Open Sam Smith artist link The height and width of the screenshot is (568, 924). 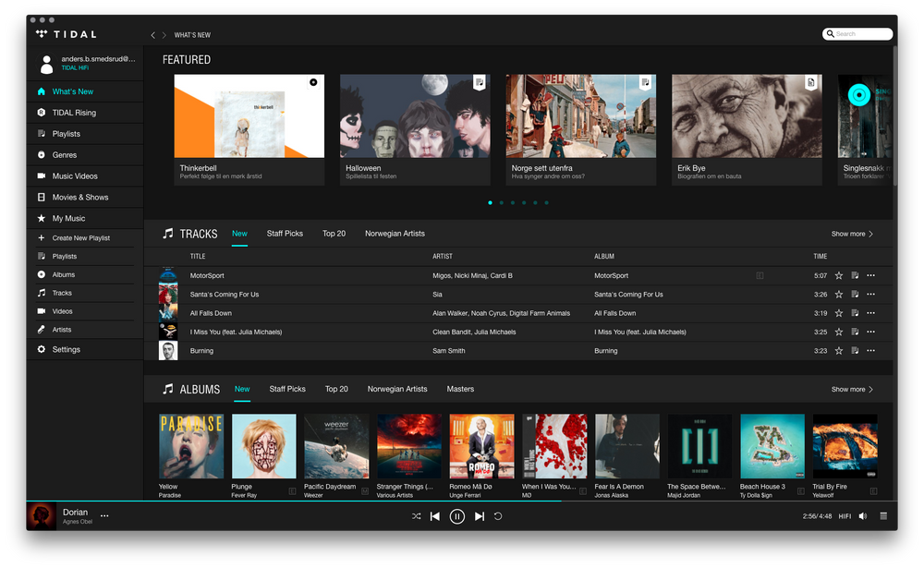pyautogui.click(x=448, y=351)
